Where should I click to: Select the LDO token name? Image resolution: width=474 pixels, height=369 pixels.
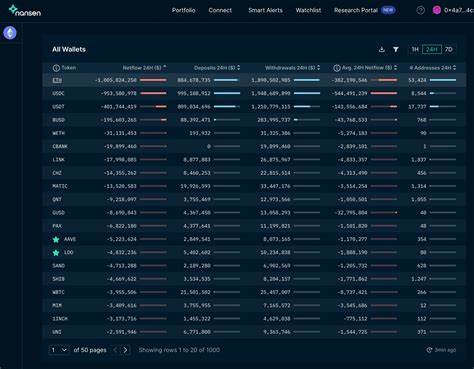pyautogui.click(x=69, y=253)
